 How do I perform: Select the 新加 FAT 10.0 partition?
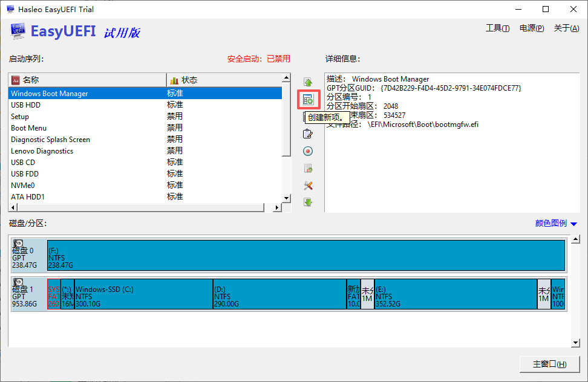click(x=354, y=294)
